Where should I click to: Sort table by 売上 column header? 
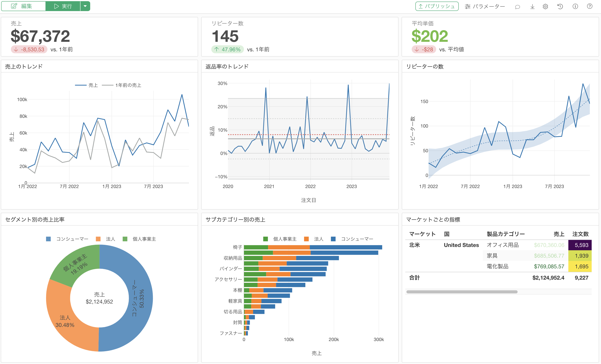point(559,234)
